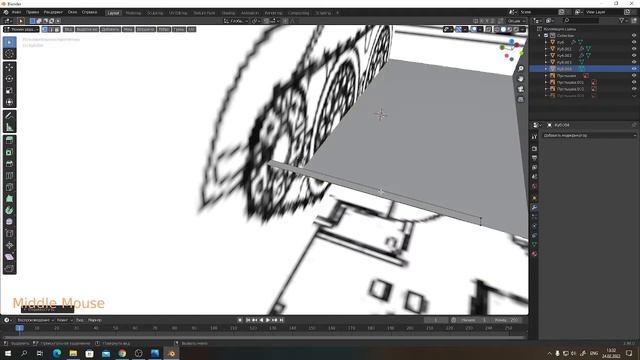Switch to the Modeling workspace tab
Viewport: 640px width, 360px height.
coord(133,13)
